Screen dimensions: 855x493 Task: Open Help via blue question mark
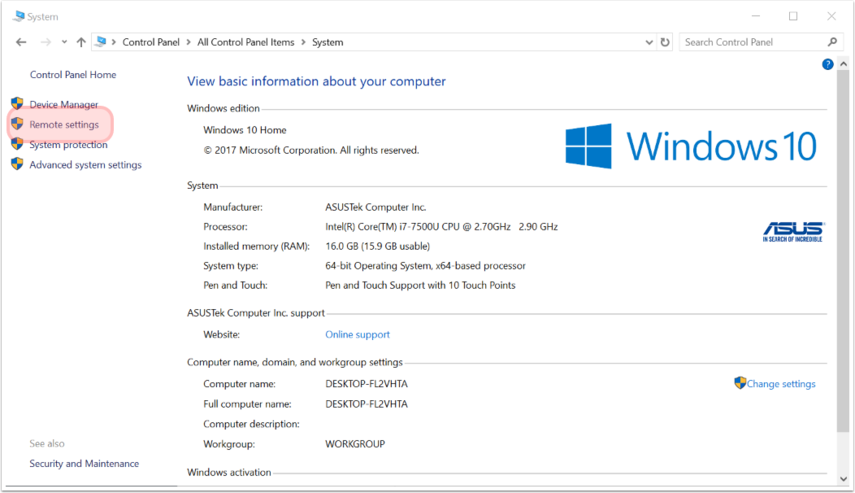tap(828, 64)
